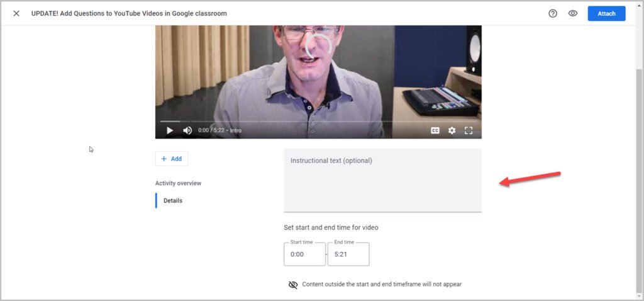Play the YouTube video
Image resolution: width=644 pixels, height=301 pixels.
tap(170, 130)
